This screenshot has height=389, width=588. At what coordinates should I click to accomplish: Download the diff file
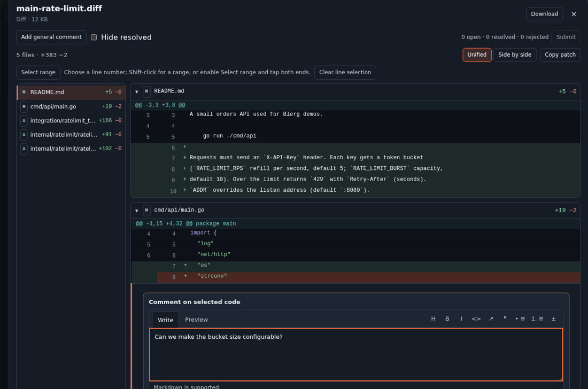tap(544, 14)
